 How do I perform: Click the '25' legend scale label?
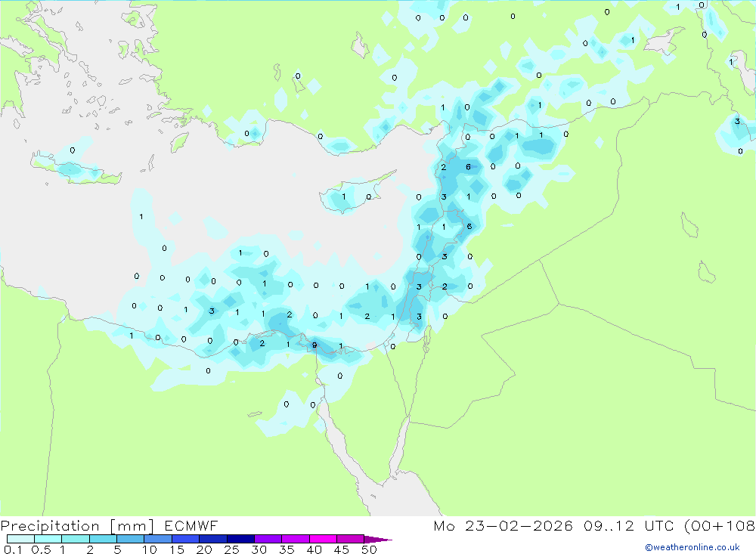[x=231, y=549]
